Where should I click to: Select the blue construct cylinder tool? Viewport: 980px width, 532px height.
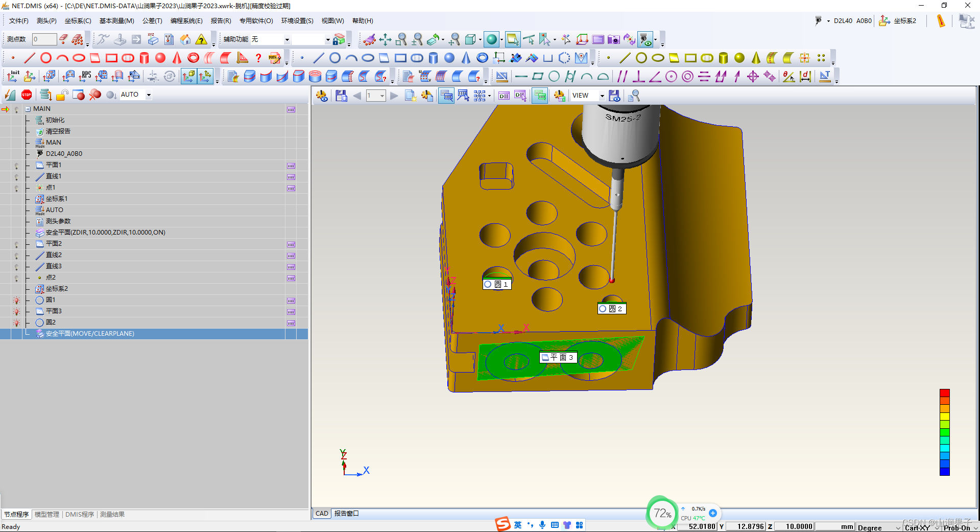(433, 58)
